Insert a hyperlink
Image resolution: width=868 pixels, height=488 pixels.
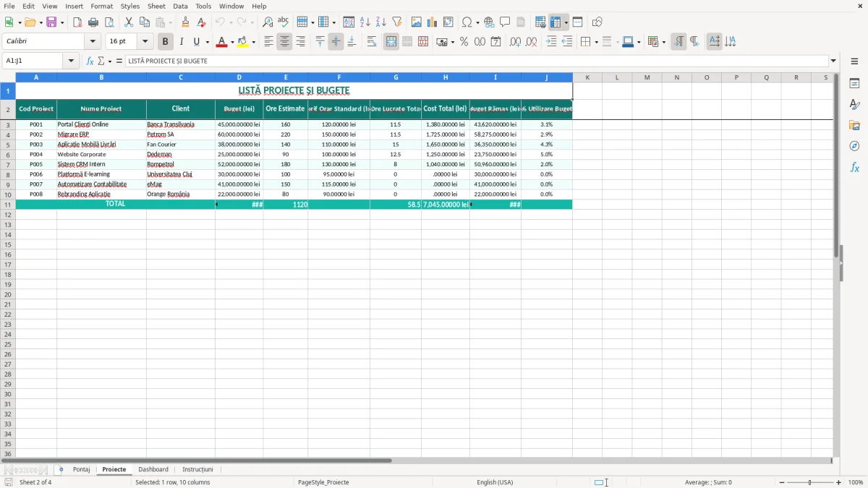point(490,22)
